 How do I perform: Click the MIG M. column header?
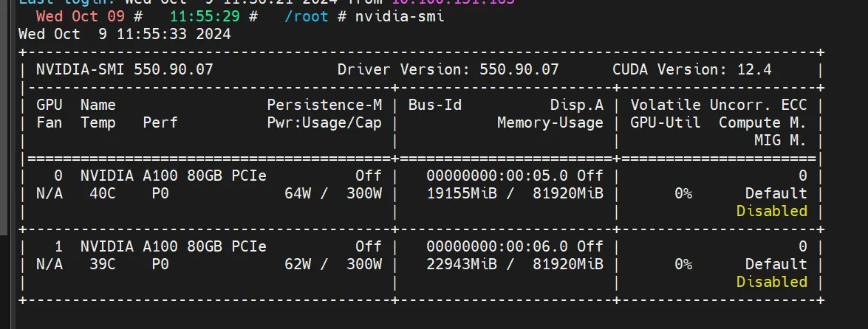tap(781, 140)
